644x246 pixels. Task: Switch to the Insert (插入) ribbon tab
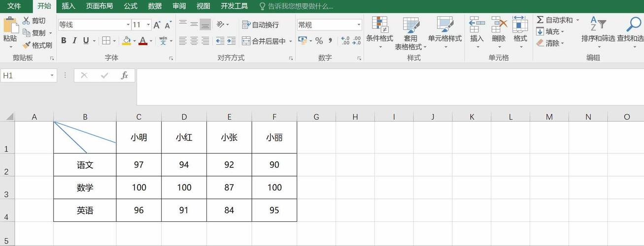point(68,6)
